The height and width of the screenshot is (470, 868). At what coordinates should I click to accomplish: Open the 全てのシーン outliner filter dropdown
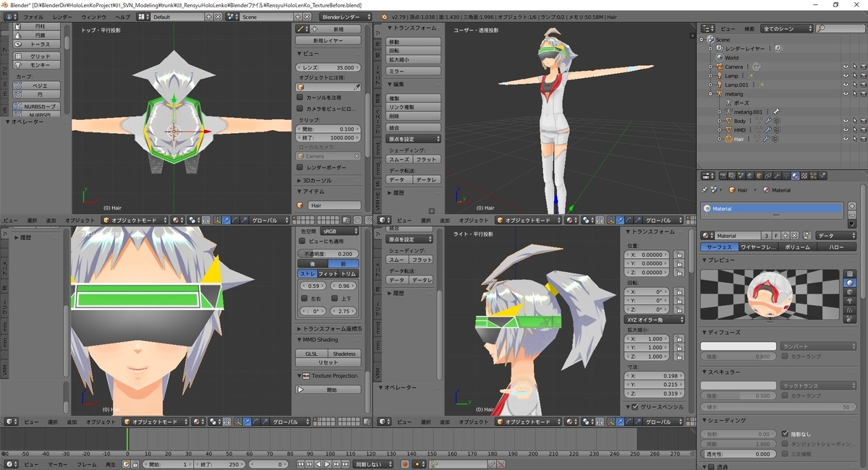786,29
